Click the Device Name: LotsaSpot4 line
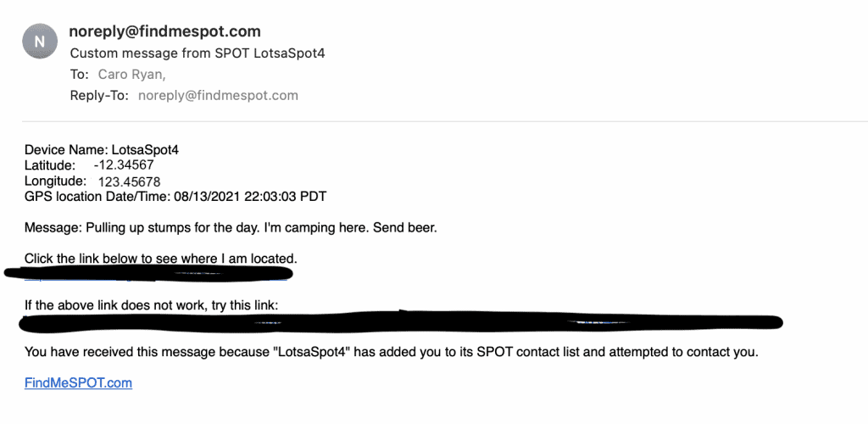868x424 pixels. (102, 149)
